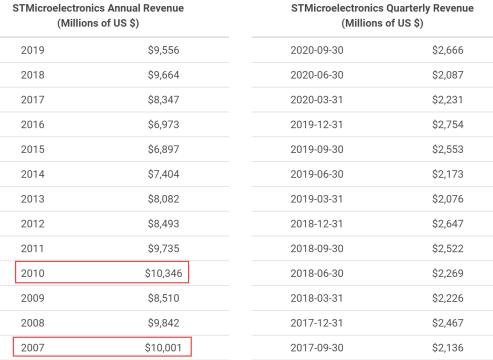Image resolution: width=493 pixels, height=360 pixels.
Task: Click the $7,404 value for 2014
Action: [163, 174]
